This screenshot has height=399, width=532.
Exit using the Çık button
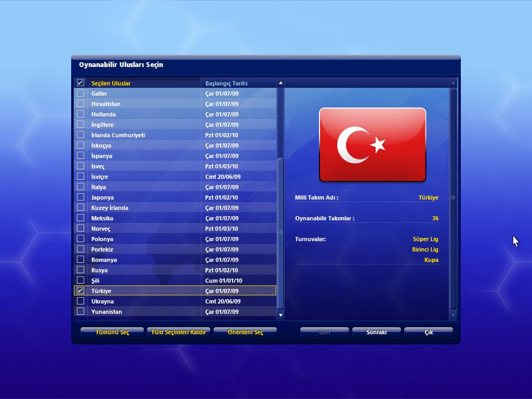(429, 332)
